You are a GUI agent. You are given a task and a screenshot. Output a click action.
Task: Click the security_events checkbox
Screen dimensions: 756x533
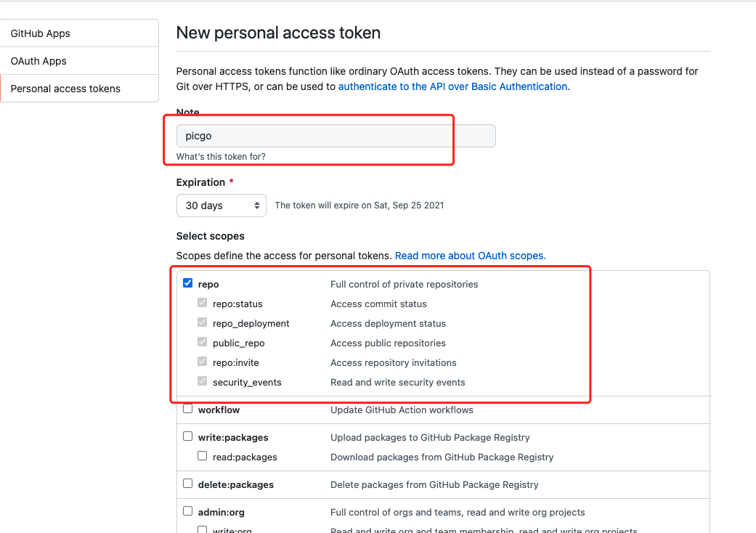click(203, 381)
